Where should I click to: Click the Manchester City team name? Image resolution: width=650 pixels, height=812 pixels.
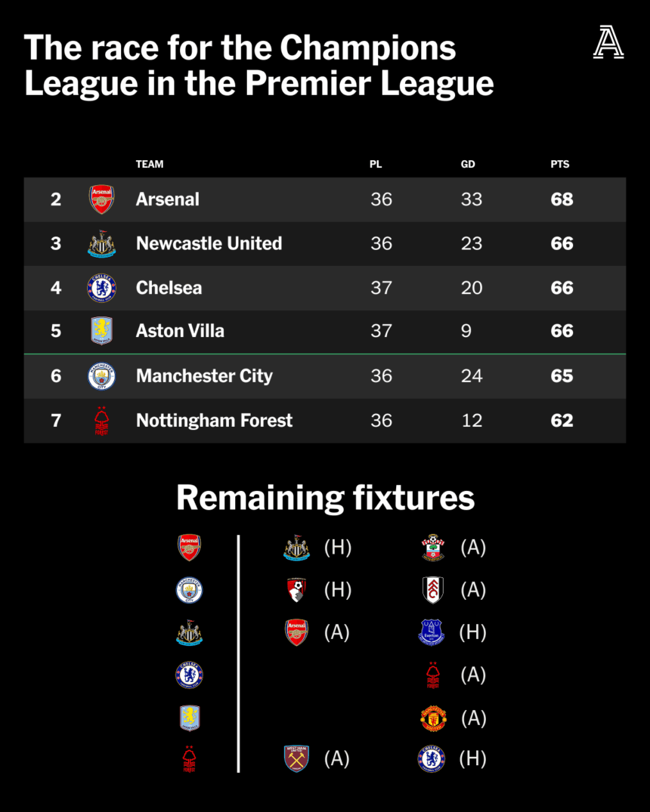tap(204, 376)
